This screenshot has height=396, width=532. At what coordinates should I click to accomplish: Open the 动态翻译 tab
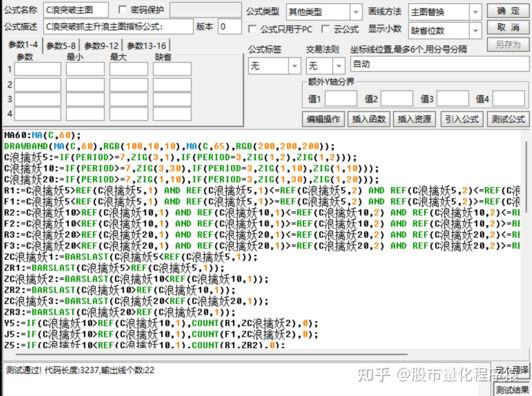click(512, 369)
